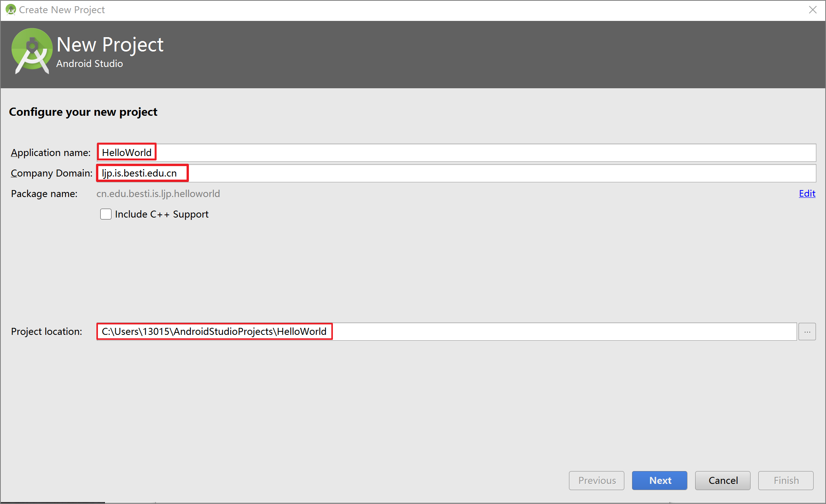The image size is (826, 504).
Task: Click the Project location label
Action: [x=46, y=331]
